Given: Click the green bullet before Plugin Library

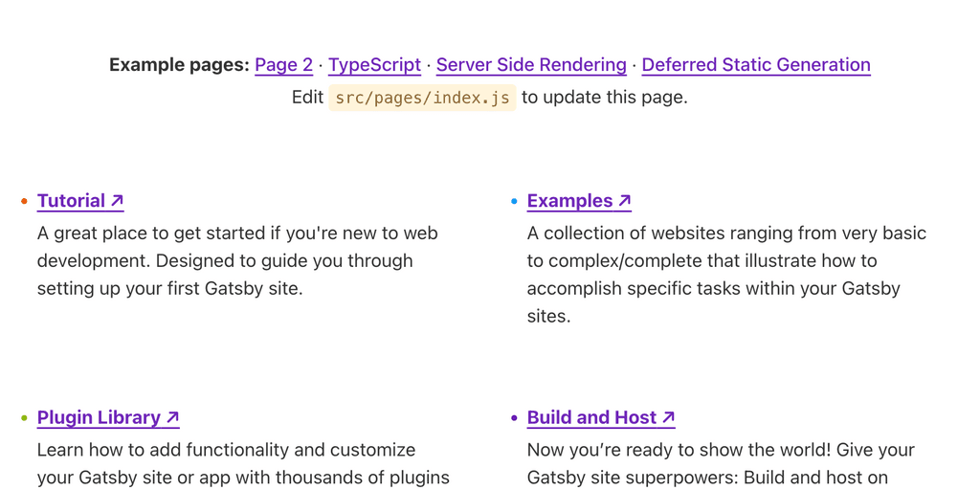Looking at the screenshot, I should pos(24,418).
